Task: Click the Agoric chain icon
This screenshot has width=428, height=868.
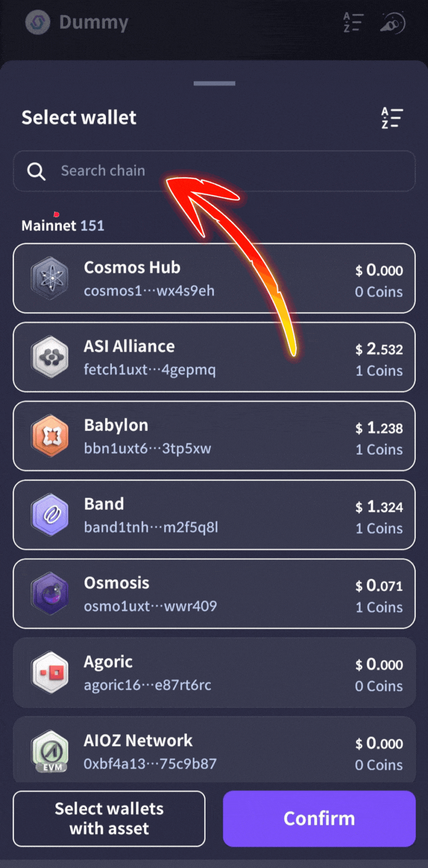Action: [x=50, y=673]
